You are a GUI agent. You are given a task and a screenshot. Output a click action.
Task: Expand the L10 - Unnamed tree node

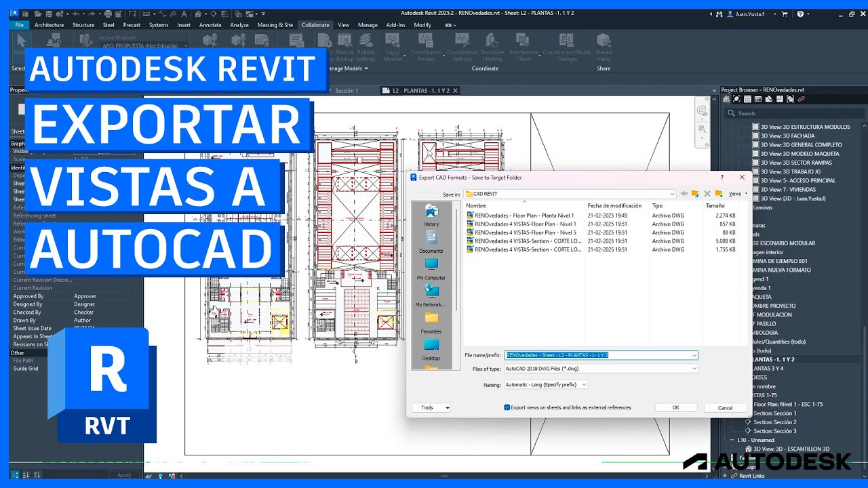(x=732, y=440)
